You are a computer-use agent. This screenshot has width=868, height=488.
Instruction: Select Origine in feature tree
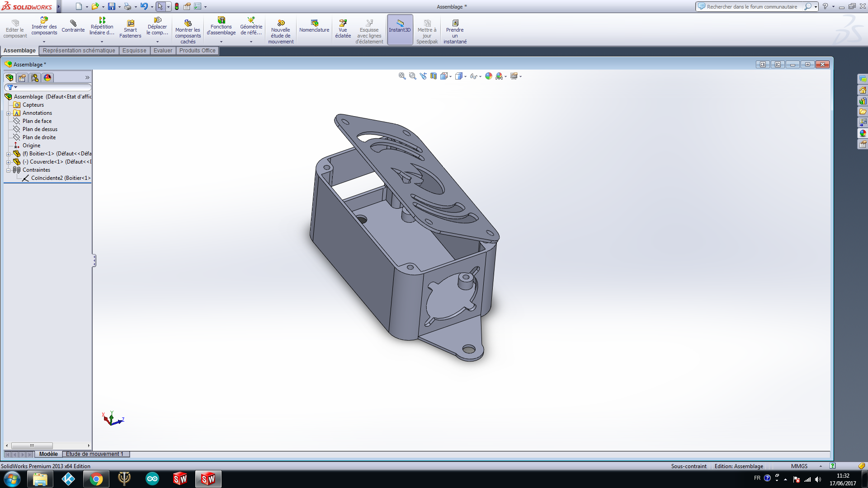point(31,145)
